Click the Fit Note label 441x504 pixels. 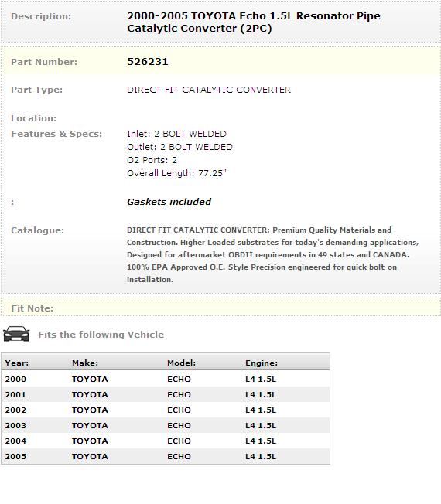32,308
